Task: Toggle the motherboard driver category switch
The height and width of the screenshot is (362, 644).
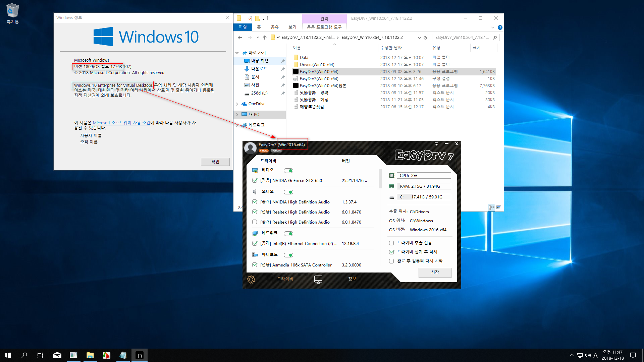Action: click(x=288, y=255)
